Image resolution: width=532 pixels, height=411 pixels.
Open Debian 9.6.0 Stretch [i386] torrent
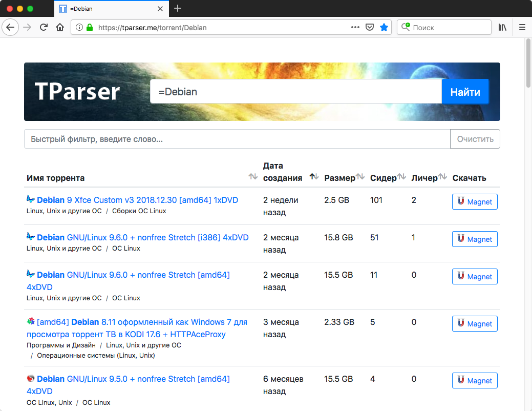[x=143, y=237]
